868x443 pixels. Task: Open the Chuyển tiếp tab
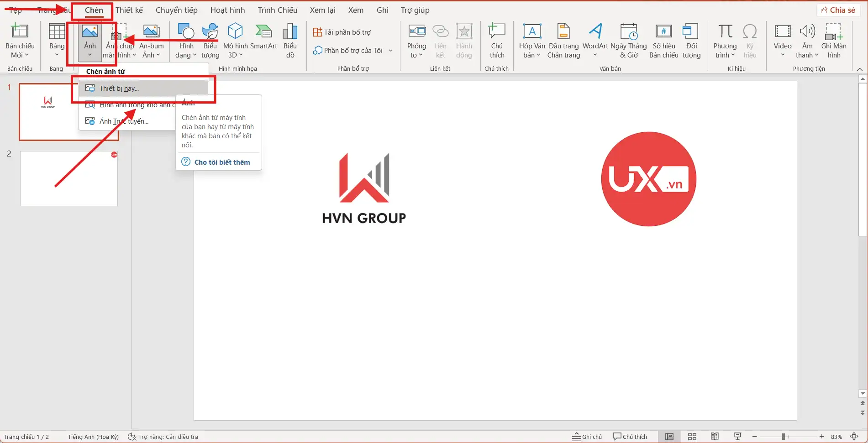click(177, 10)
